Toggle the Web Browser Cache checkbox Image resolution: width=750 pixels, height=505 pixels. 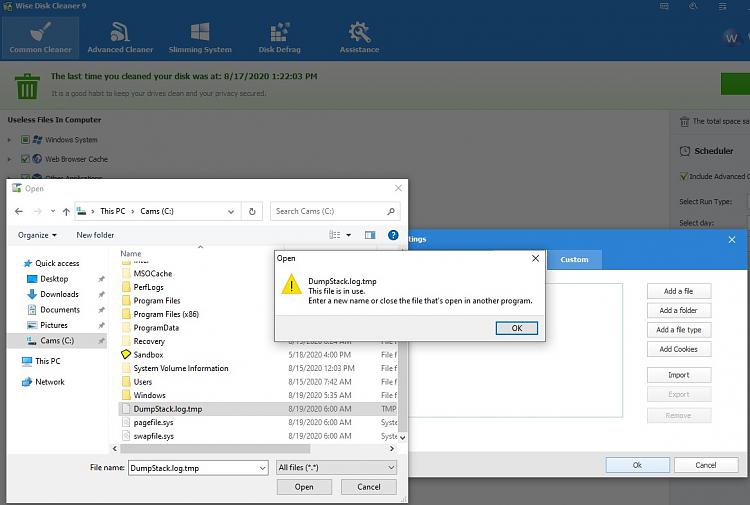click(25, 159)
